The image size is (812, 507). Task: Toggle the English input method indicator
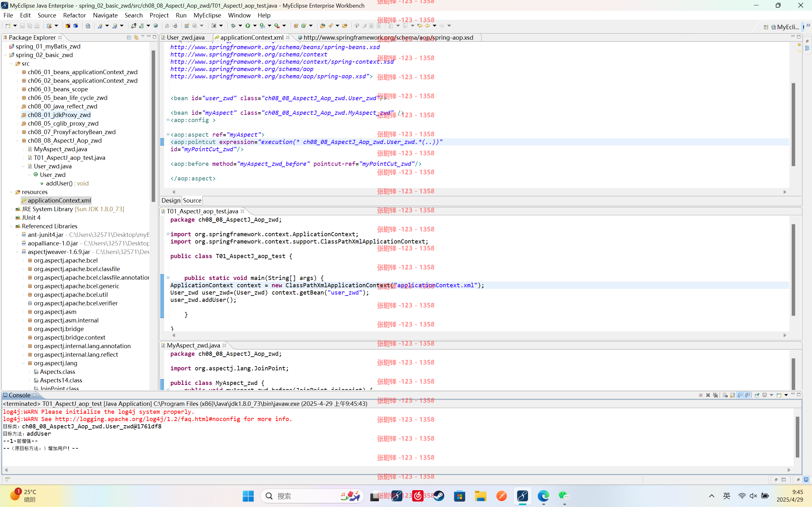[x=726, y=496]
